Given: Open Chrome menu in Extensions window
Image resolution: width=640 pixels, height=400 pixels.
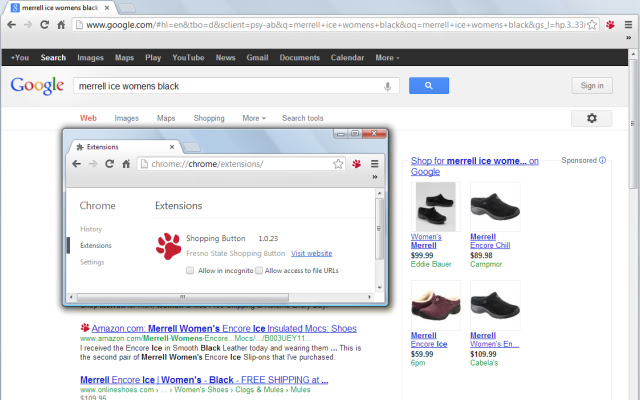Looking at the screenshot, I should coord(375,164).
